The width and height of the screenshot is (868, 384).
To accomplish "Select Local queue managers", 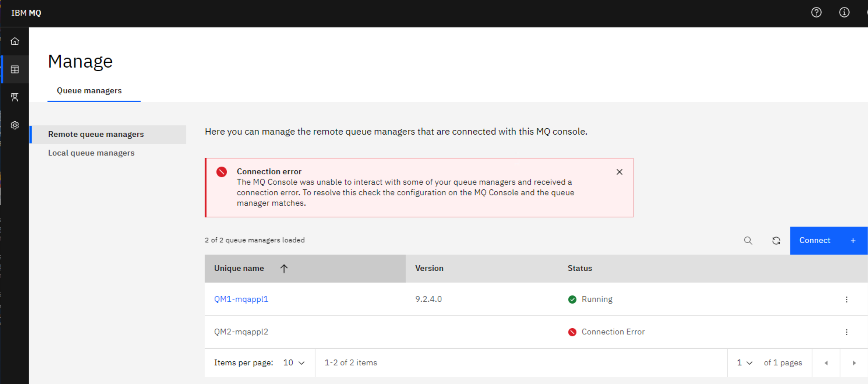I will 91,153.
